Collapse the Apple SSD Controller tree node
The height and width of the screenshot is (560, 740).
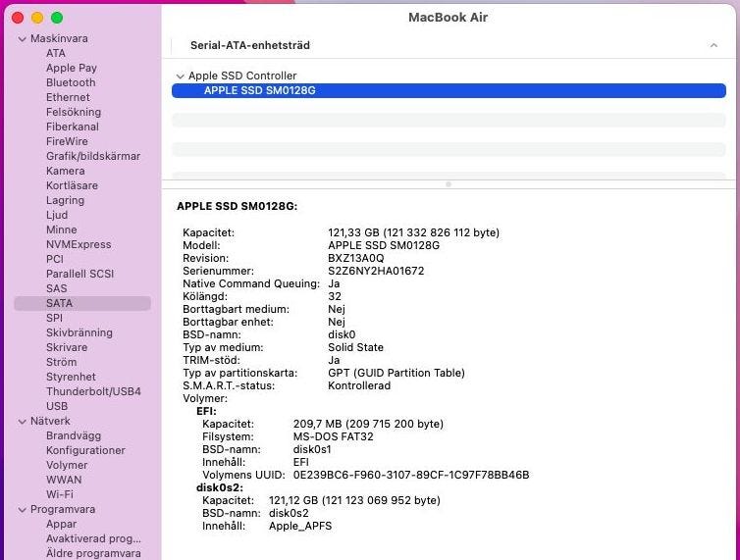(x=180, y=76)
